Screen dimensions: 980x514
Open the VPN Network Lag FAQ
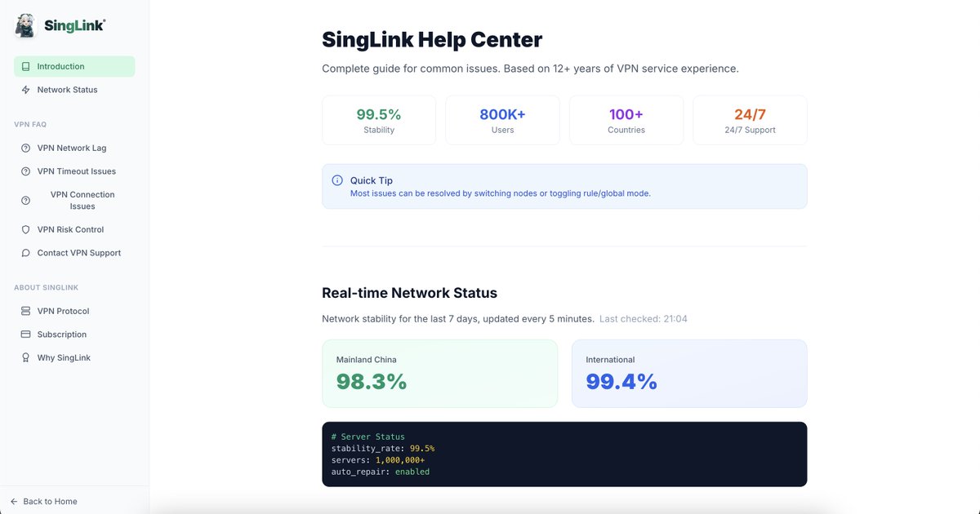click(74, 148)
